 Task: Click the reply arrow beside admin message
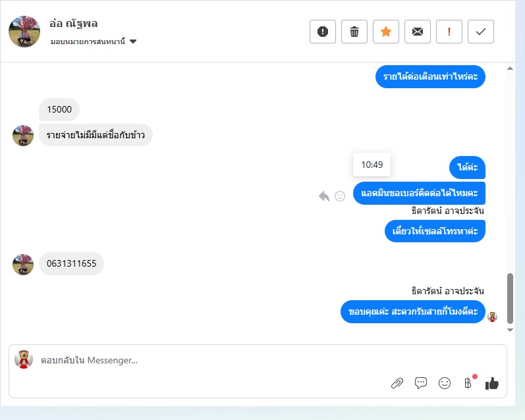pos(324,196)
